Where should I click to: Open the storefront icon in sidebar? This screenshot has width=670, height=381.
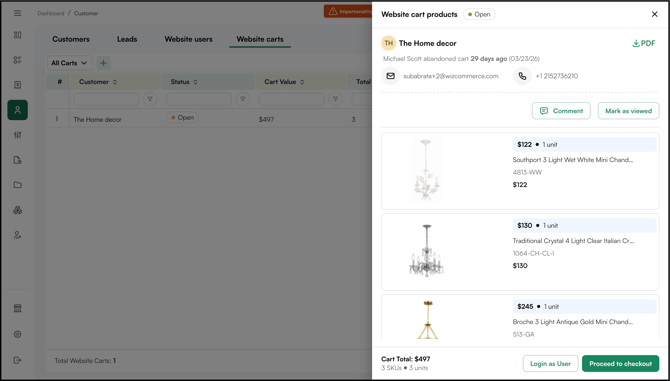point(18,308)
